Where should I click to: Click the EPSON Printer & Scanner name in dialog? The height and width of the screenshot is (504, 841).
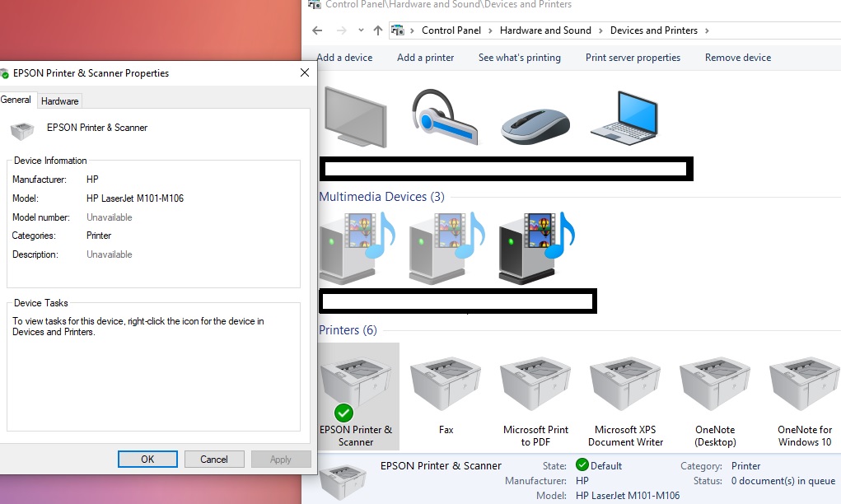click(97, 128)
